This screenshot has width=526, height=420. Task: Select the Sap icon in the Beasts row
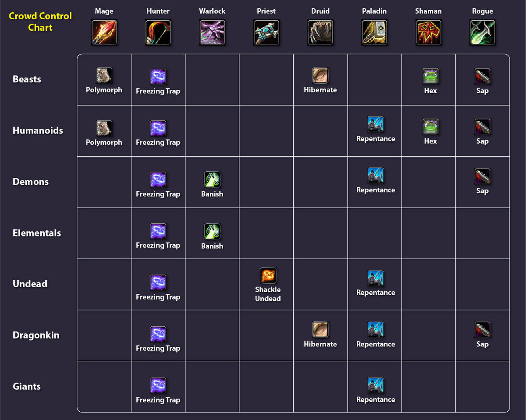[483, 75]
